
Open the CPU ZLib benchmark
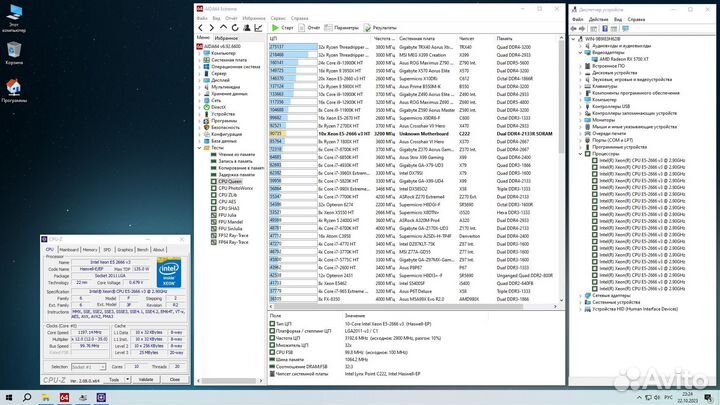pos(228,195)
